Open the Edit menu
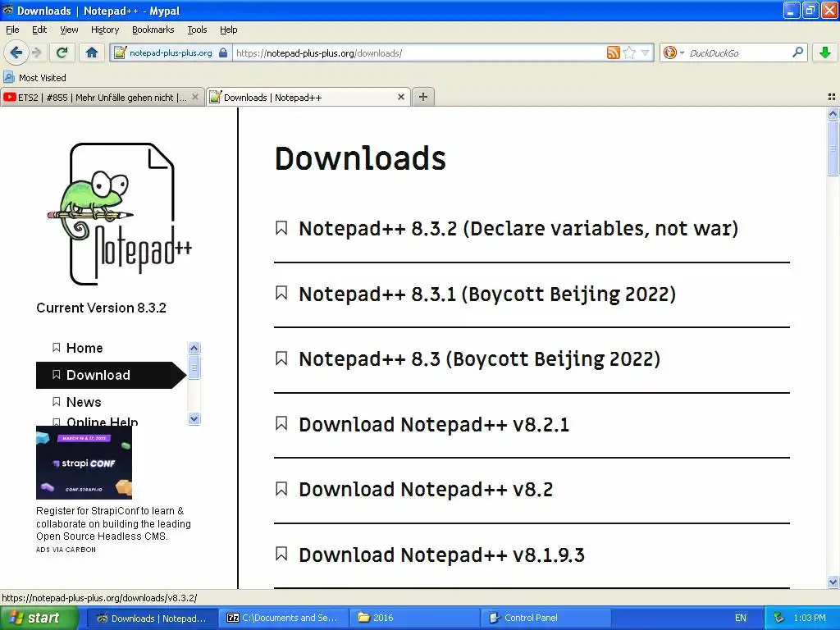The width and height of the screenshot is (840, 630). click(x=39, y=30)
